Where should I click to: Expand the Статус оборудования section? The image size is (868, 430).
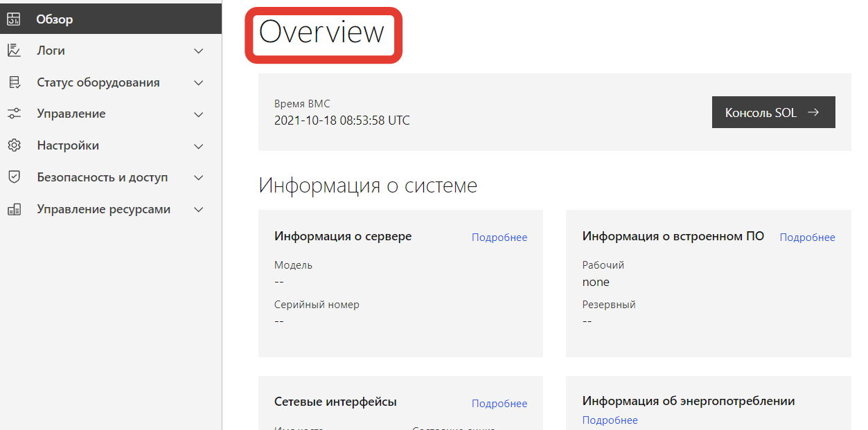(x=199, y=82)
